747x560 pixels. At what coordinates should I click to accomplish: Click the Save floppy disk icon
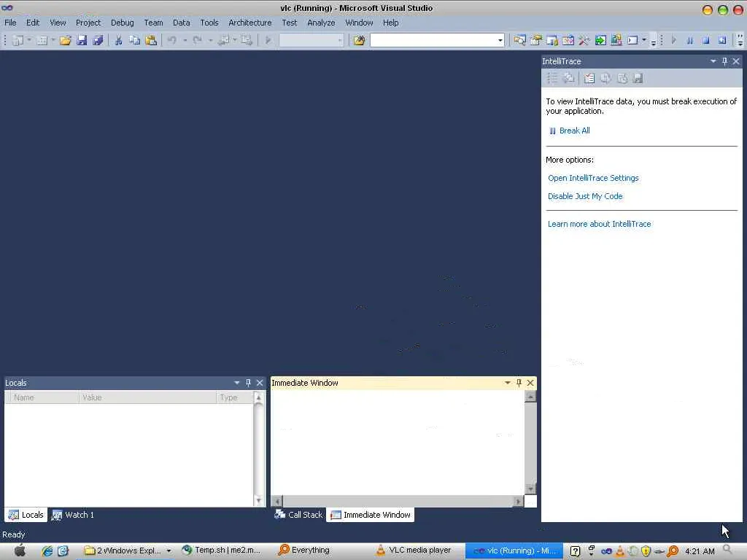[x=82, y=41]
